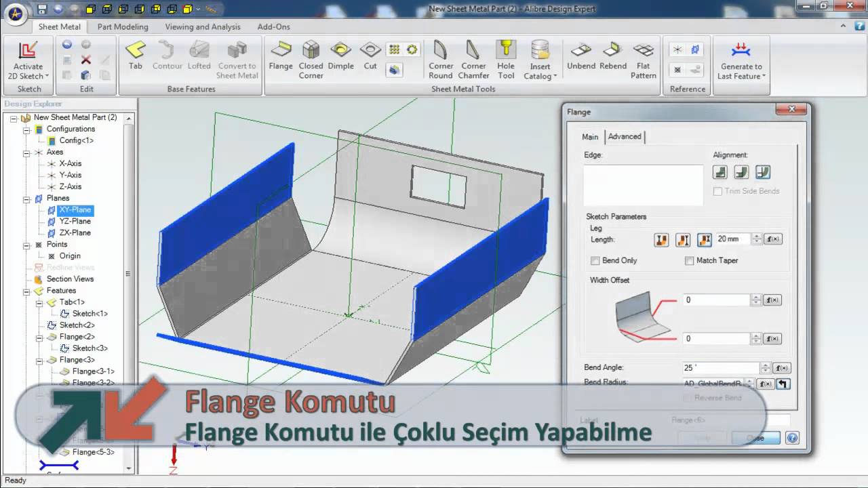Viewport: 868px width, 488px height.
Task: Click the blue round back arrow in Edit group
Action: (x=66, y=45)
